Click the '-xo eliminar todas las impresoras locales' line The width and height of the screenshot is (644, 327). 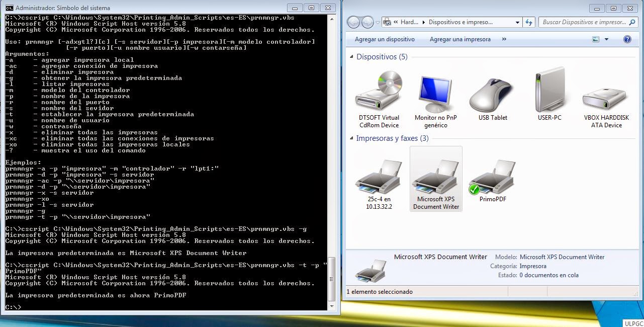(98, 144)
